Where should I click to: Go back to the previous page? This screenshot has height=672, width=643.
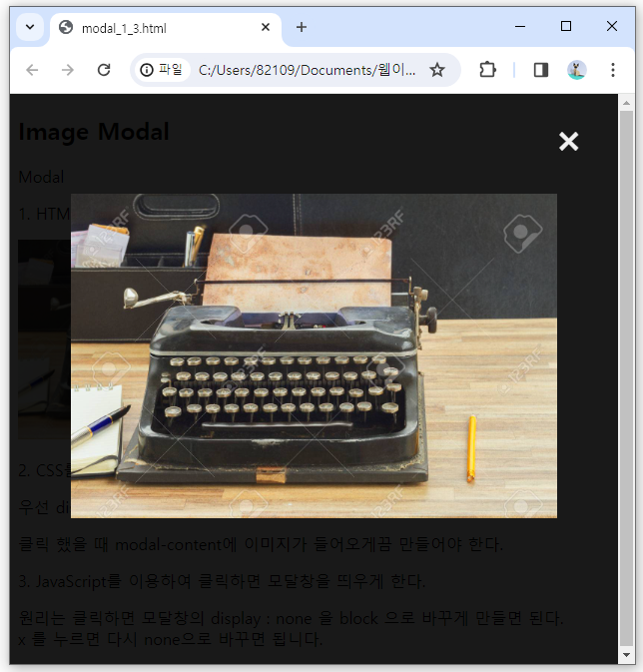pos(32,70)
